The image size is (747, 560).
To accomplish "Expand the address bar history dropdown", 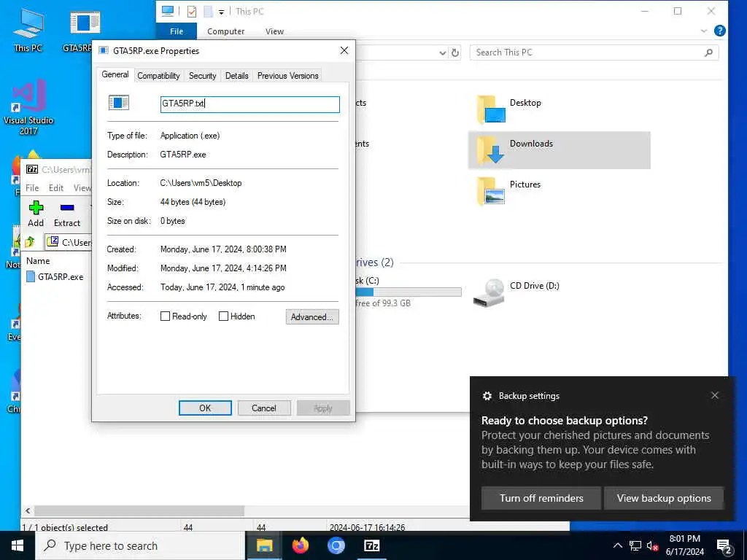I will point(442,52).
